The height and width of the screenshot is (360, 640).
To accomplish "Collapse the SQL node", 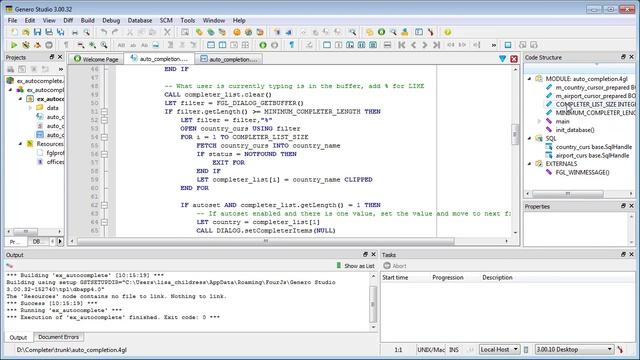I will click(530, 138).
